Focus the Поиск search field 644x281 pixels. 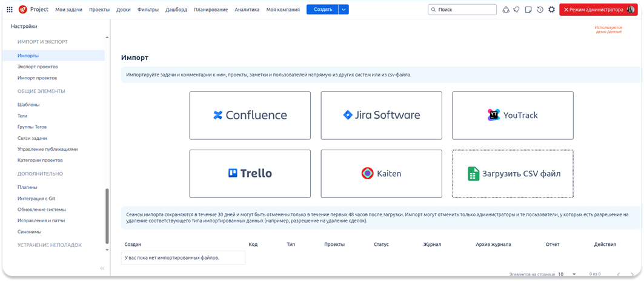[x=462, y=10]
